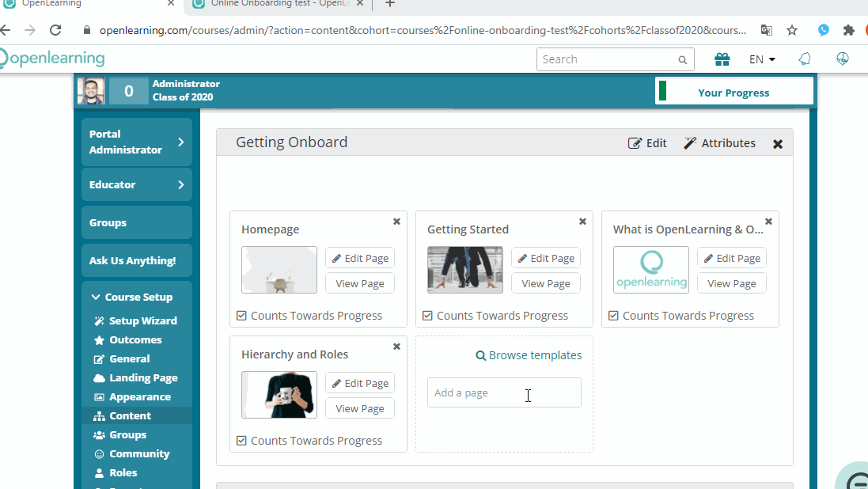This screenshot has width=868, height=489.
Task: Click Edit Page for Homepage
Action: pos(360,259)
